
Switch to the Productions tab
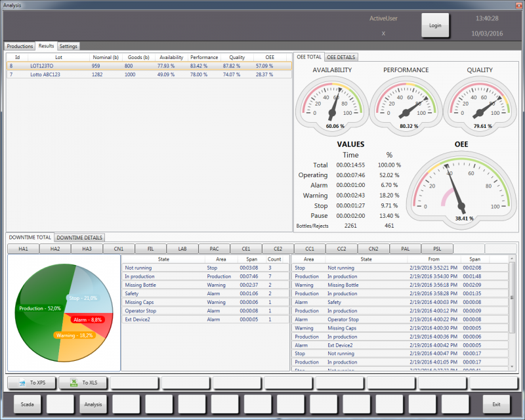20,47
